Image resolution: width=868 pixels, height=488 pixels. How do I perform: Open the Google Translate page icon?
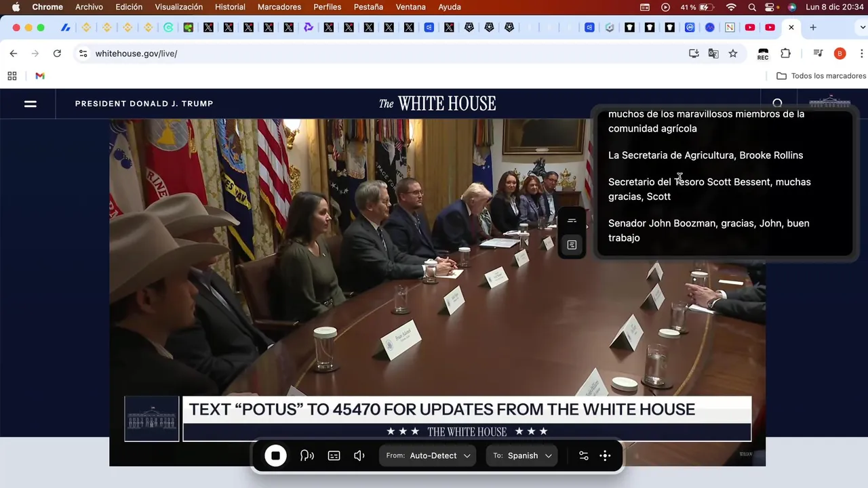click(x=713, y=54)
